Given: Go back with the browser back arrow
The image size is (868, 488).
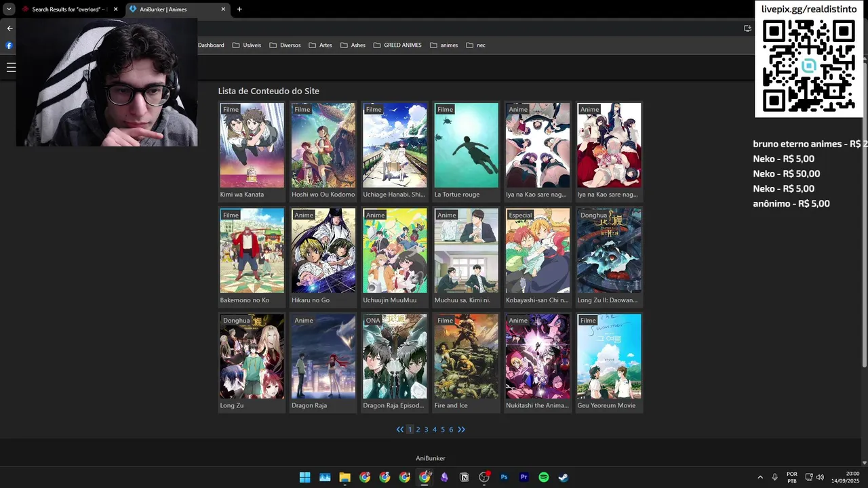Looking at the screenshot, I should [9, 28].
